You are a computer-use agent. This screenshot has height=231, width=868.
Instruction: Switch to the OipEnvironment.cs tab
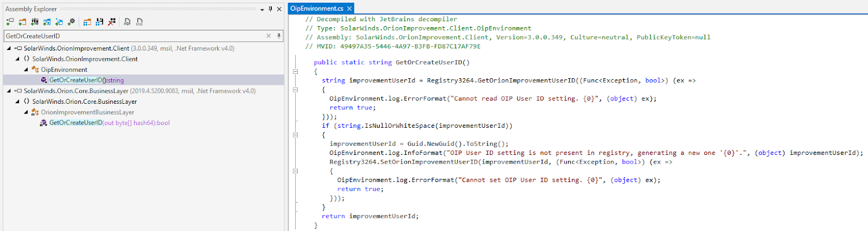pyautogui.click(x=317, y=8)
